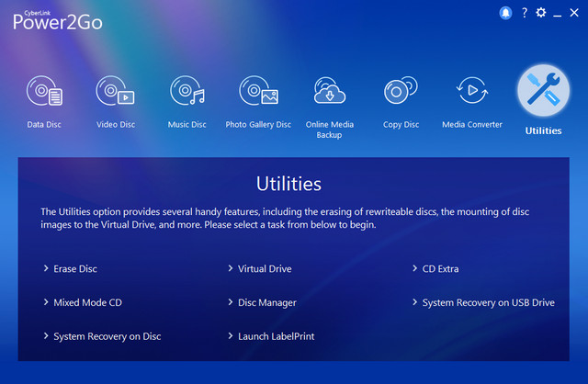Open the help question mark icon
Screen dimensions: 588x384
point(525,13)
